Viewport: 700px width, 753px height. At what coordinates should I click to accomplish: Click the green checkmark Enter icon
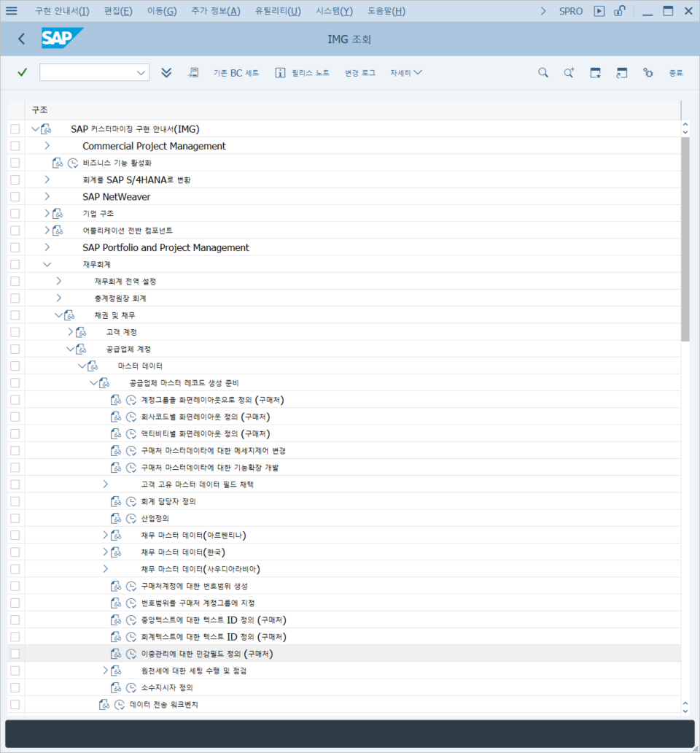pos(22,72)
